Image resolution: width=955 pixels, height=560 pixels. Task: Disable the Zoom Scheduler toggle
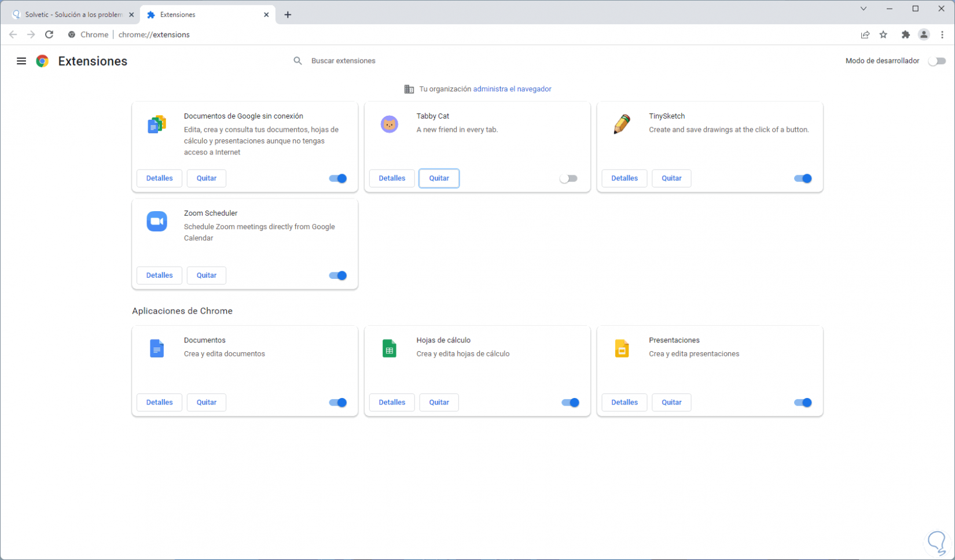338,275
